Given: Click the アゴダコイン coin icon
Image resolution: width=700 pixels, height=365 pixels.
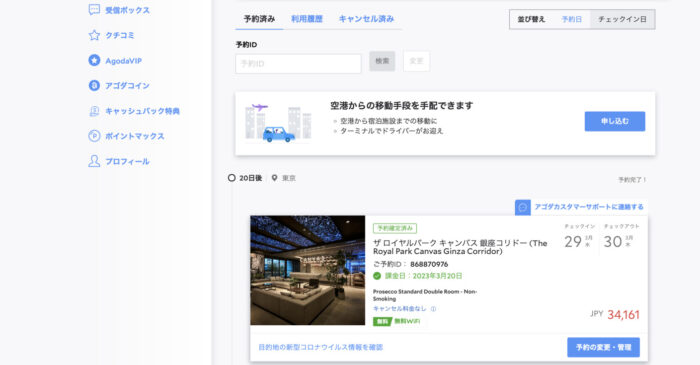Looking at the screenshot, I should [x=94, y=85].
